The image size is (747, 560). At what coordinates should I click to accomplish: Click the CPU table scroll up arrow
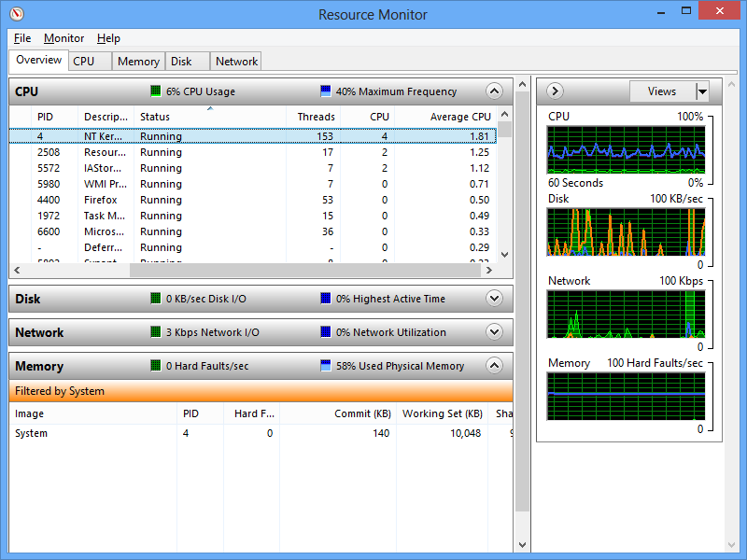(x=505, y=114)
